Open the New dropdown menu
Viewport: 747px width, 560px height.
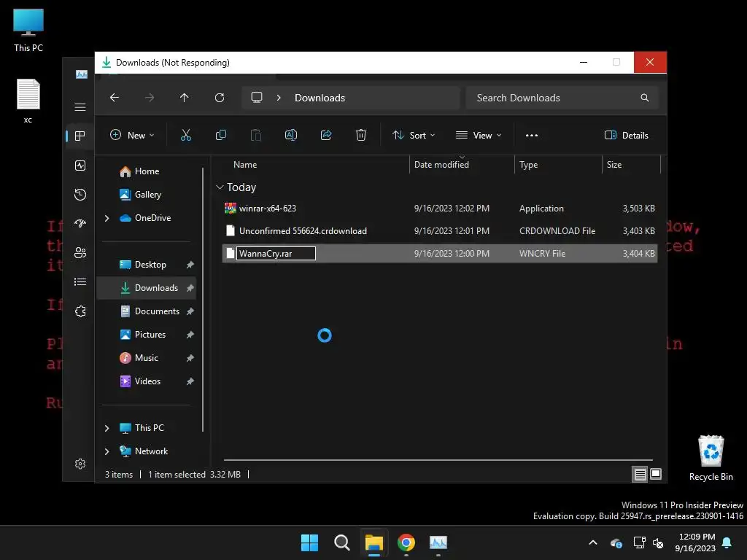click(132, 135)
